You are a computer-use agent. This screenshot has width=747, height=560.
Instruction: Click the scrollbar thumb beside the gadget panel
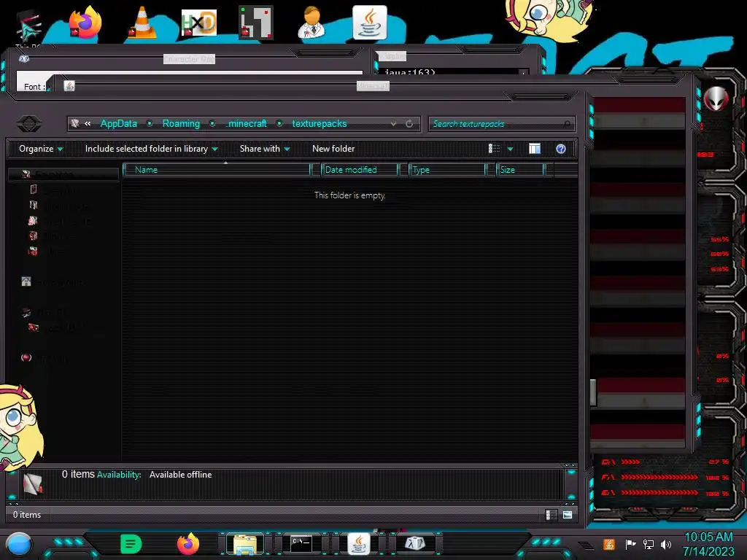593,393
